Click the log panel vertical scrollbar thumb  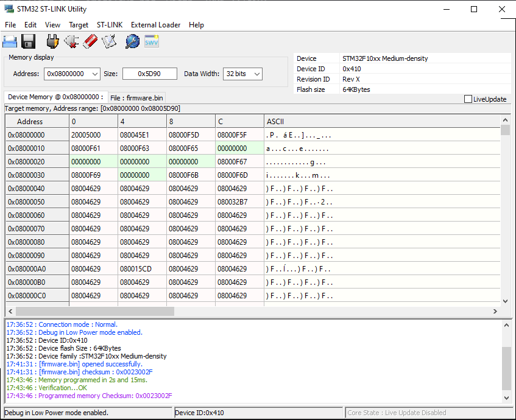click(x=506, y=368)
